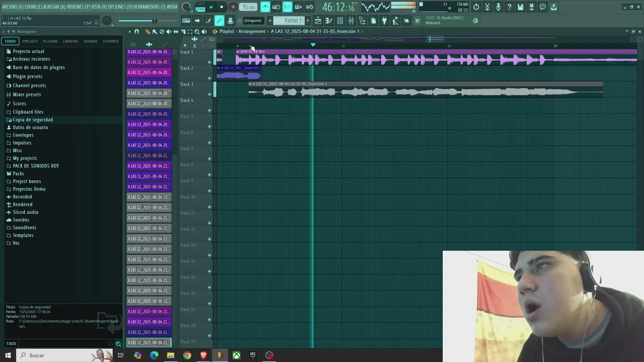Select the playlist delete tool
The image size is (644, 362).
(x=162, y=32)
